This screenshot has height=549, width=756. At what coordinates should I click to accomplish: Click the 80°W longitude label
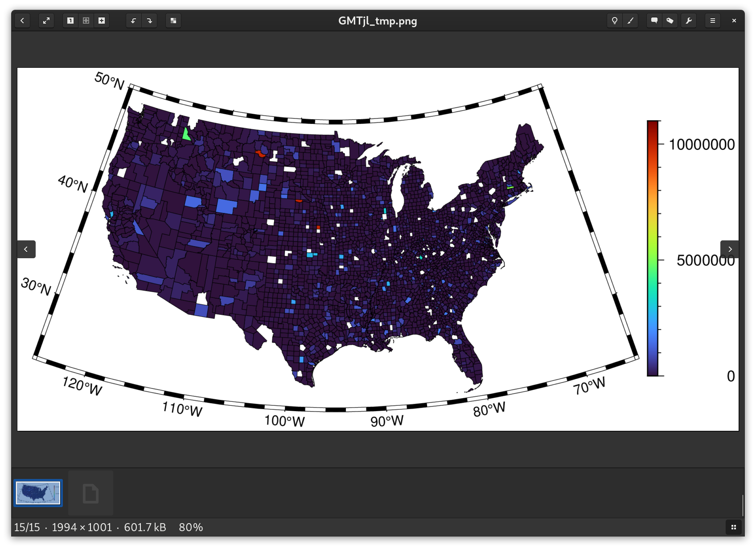click(489, 409)
